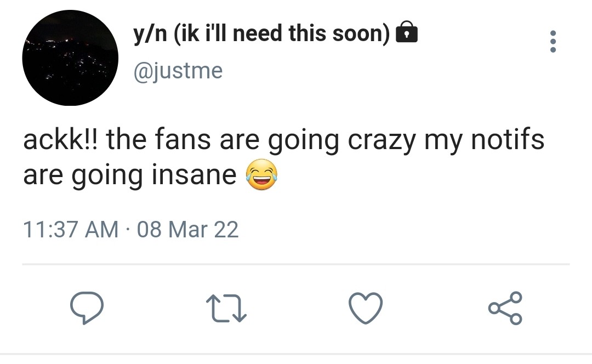The height and width of the screenshot is (364, 592).
Task: Open the dark profile avatar picture
Action: point(70,58)
